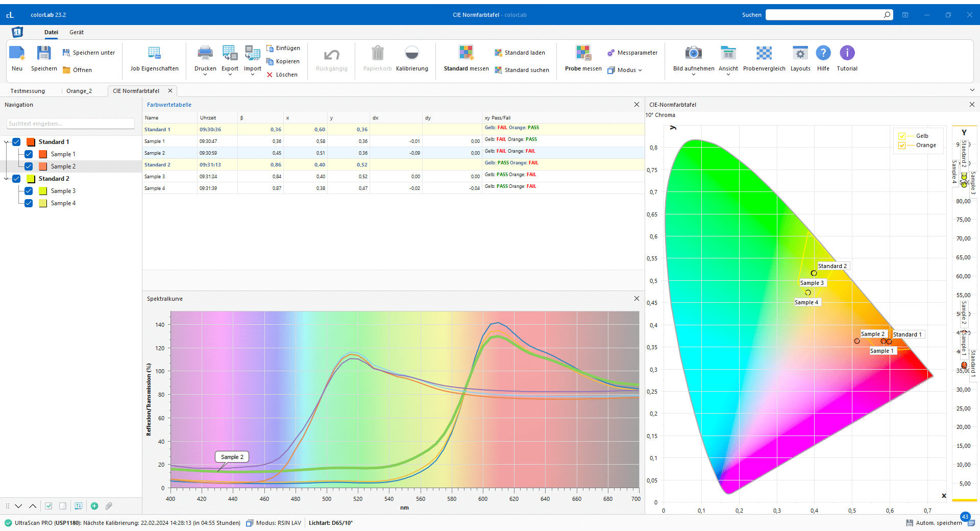Close the CIE Normfarbtafel tab
980x531 pixels.
click(170, 91)
